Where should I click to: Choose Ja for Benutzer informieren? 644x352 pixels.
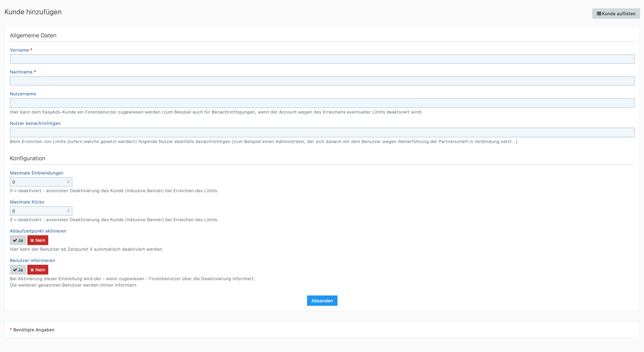pyautogui.click(x=18, y=270)
